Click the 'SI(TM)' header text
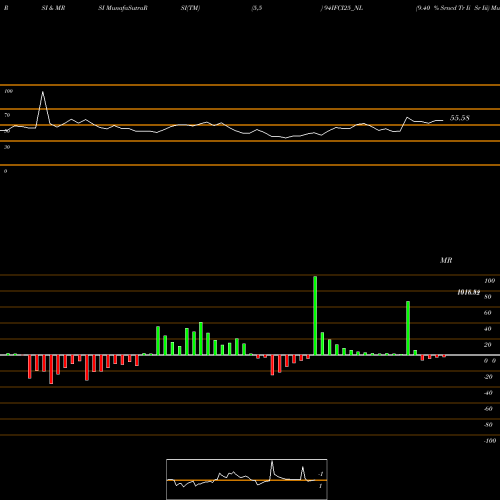The height and width of the screenshot is (500, 500). click(190, 8)
